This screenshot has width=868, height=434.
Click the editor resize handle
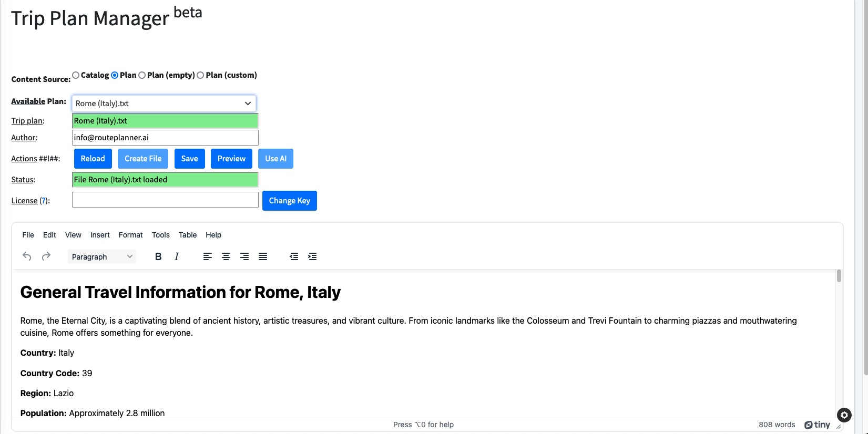839,427
